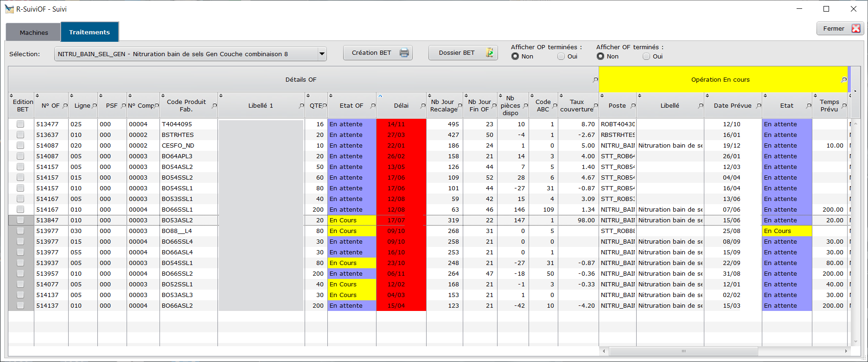Select Non for Afficher OF terminés
This screenshot has height=362, width=868.
tap(600, 56)
